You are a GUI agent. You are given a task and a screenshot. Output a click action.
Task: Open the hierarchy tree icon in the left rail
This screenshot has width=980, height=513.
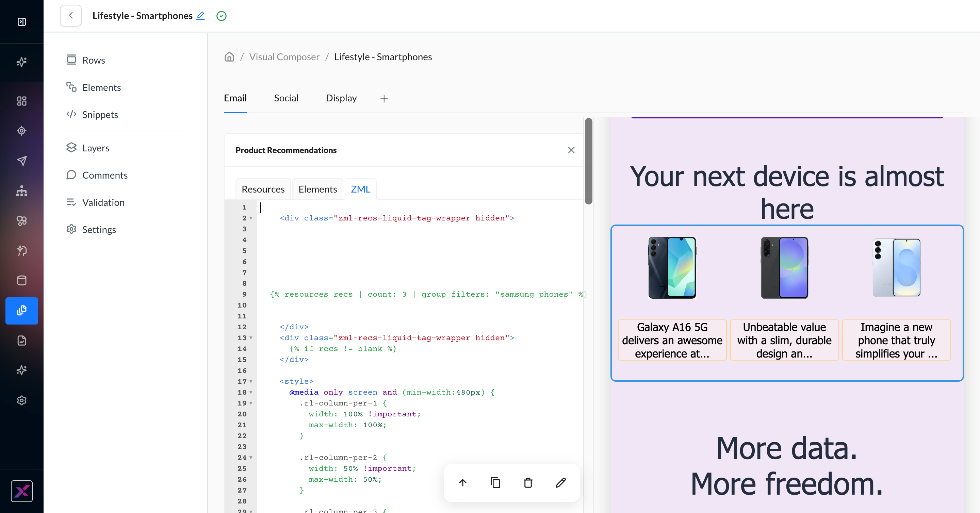click(x=22, y=191)
